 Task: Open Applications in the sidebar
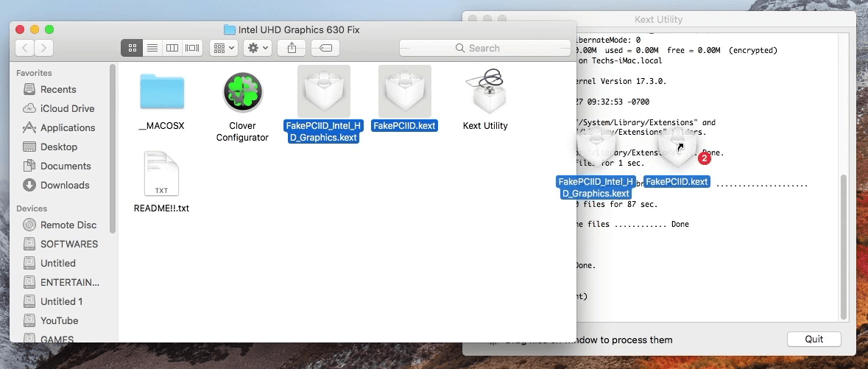point(68,128)
